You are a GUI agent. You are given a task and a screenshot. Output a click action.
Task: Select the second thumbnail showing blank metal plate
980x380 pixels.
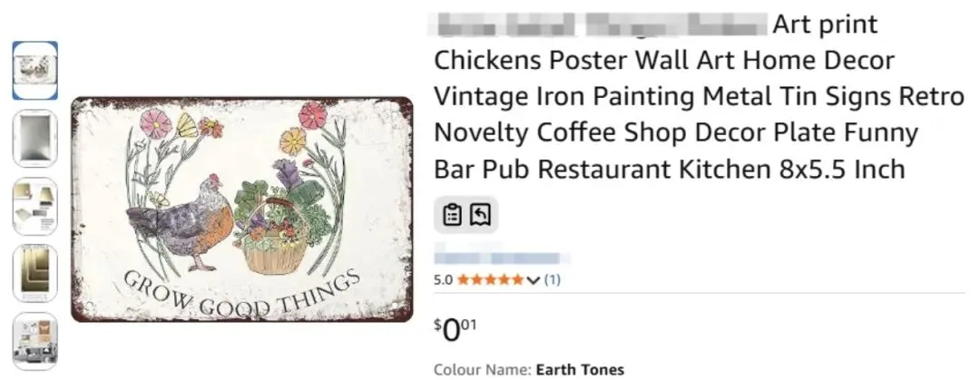point(35,138)
